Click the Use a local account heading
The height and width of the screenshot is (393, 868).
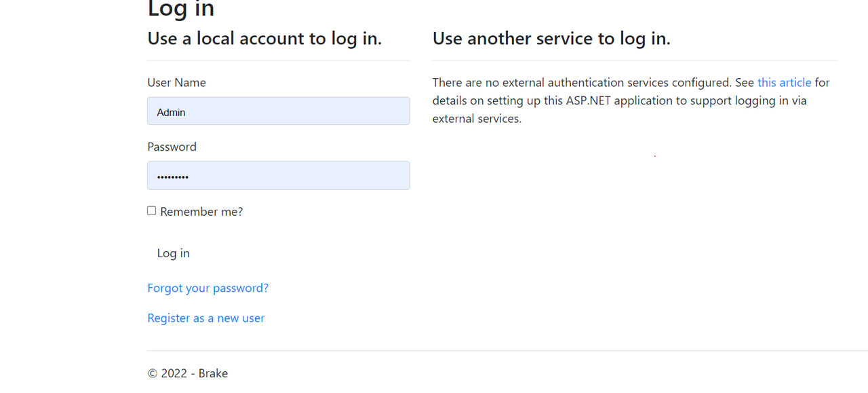(x=264, y=38)
